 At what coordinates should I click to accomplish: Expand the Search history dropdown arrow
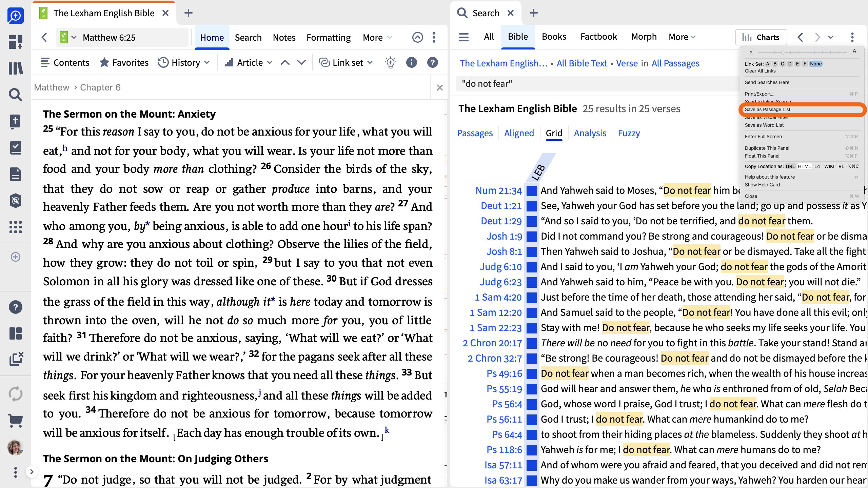click(x=831, y=37)
